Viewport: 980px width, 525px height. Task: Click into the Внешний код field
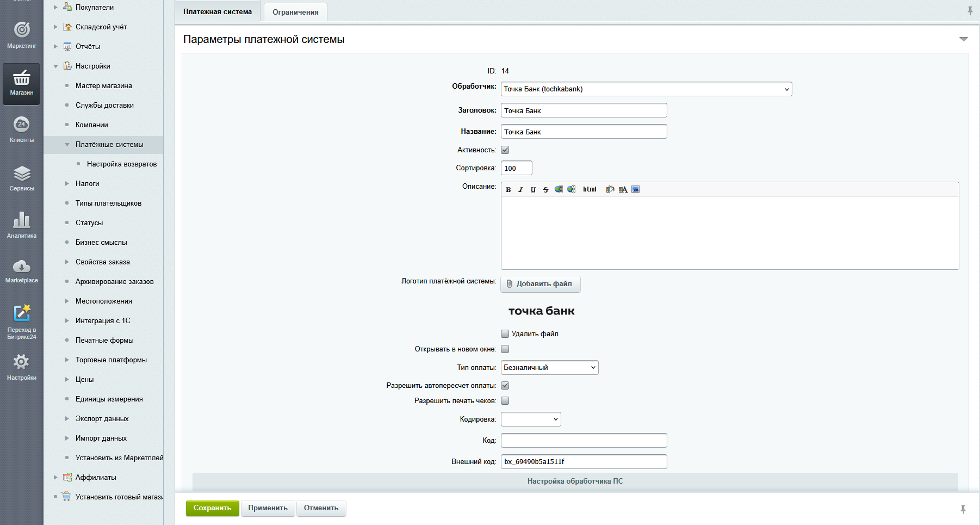tap(584, 462)
